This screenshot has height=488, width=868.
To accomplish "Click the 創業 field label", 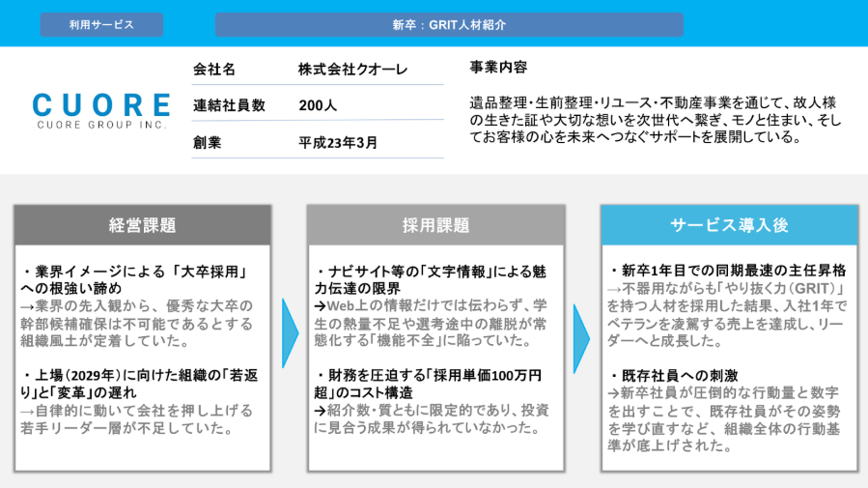I will point(208,142).
